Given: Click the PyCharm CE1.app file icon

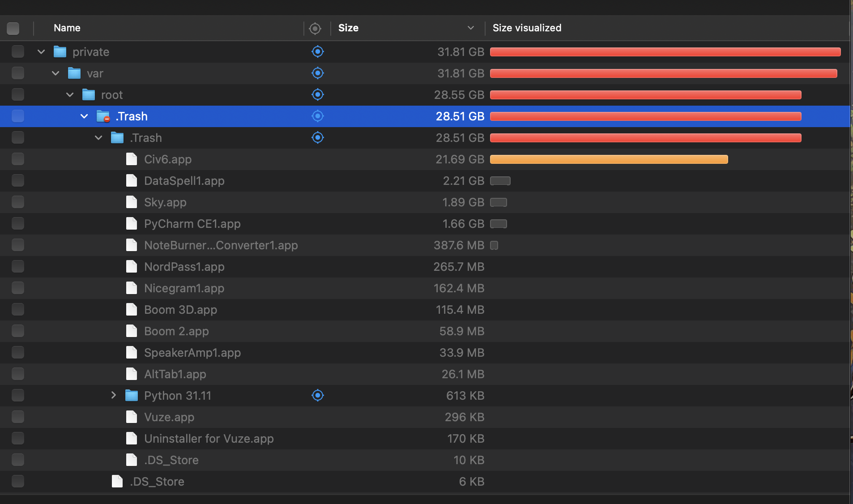Looking at the screenshot, I should pos(132,224).
